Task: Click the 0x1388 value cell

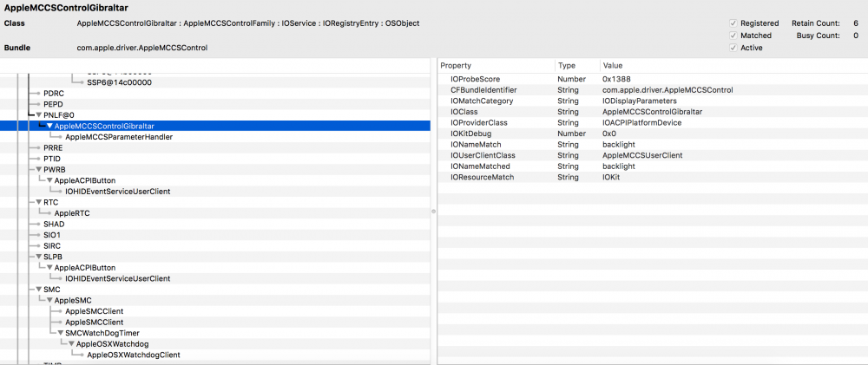Action: coord(616,79)
